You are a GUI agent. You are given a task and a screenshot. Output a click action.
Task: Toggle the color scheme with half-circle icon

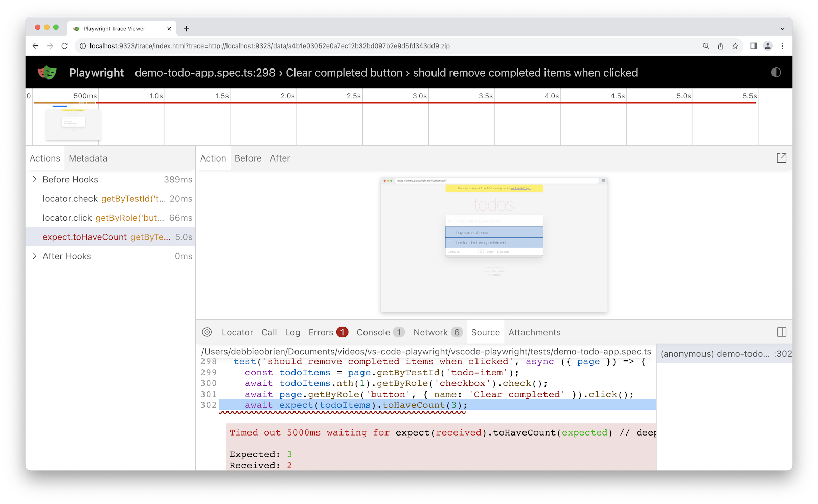tap(776, 72)
